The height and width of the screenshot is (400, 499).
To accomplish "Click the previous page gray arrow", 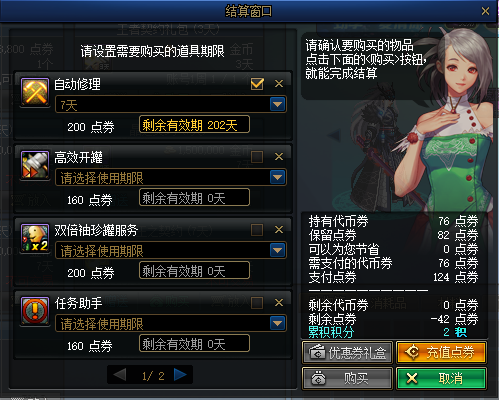I will (120, 375).
